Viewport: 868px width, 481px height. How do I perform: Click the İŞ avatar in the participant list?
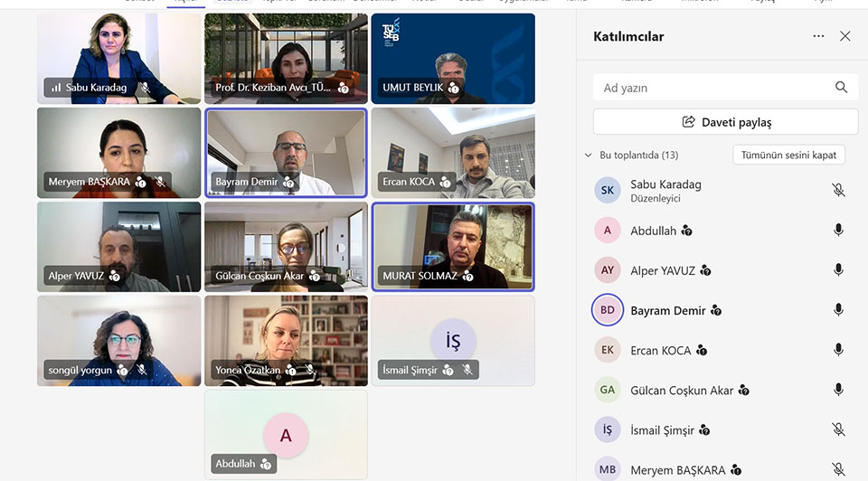[x=608, y=429]
